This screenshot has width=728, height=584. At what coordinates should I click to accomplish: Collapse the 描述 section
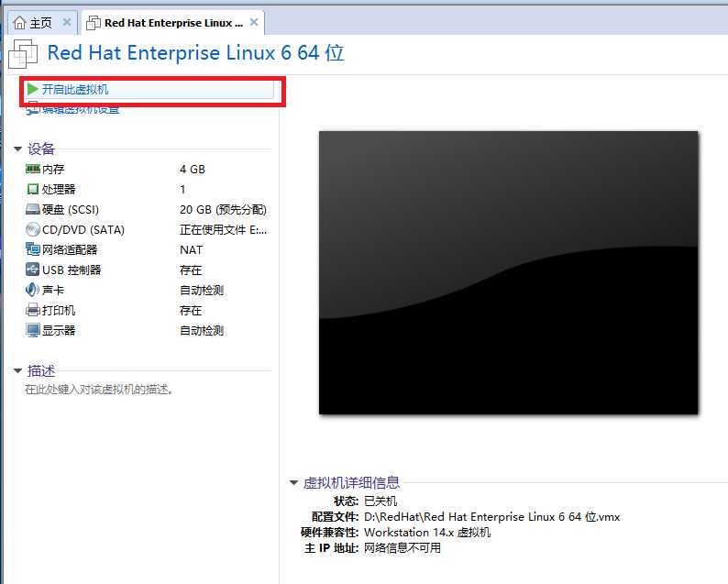tap(18, 370)
